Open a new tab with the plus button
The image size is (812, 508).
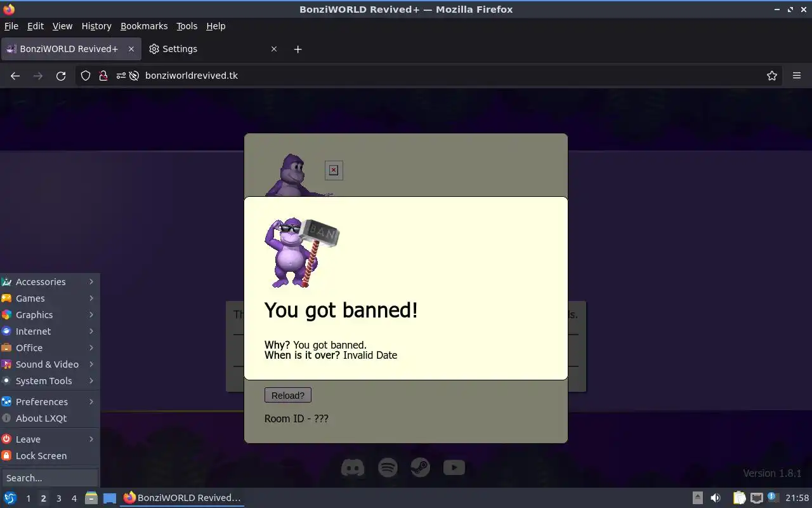pyautogui.click(x=298, y=49)
